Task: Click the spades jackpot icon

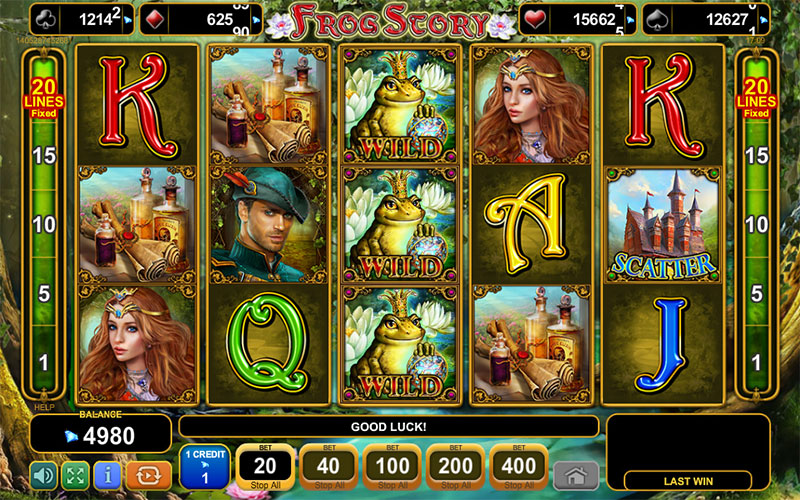Action: (657, 20)
